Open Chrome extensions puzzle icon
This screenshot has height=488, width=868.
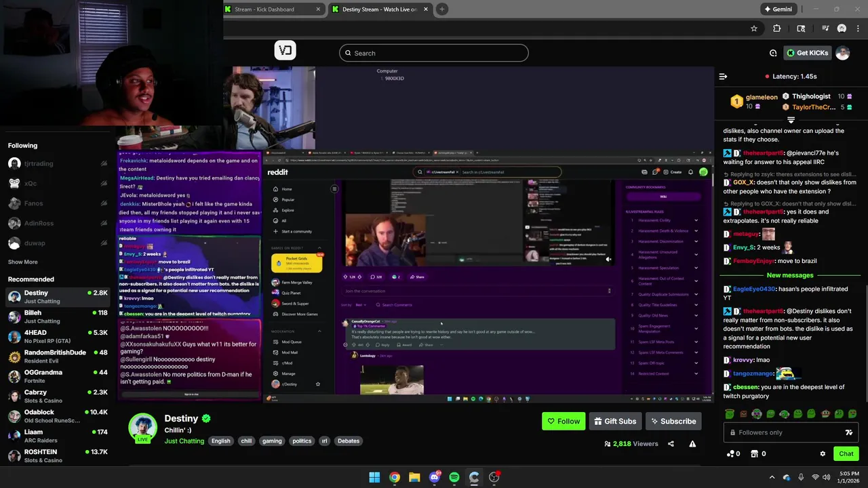pos(776,28)
